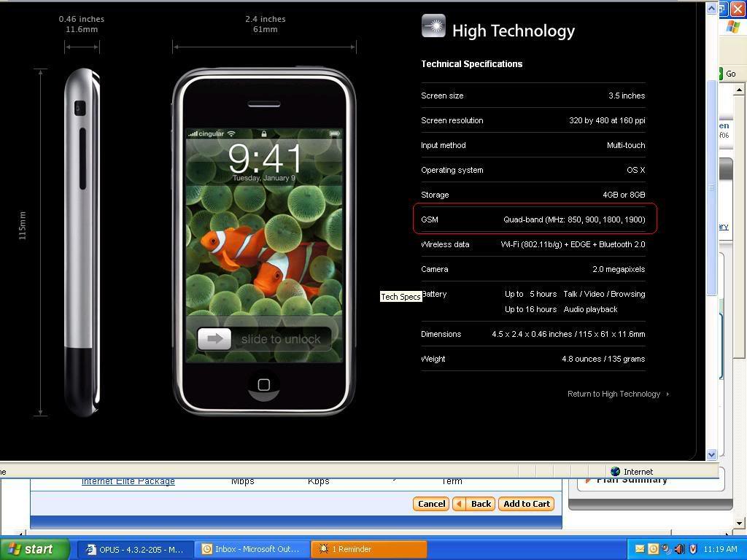Click the iPhone front view image
747x560 pixels.
tap(264, 241)
